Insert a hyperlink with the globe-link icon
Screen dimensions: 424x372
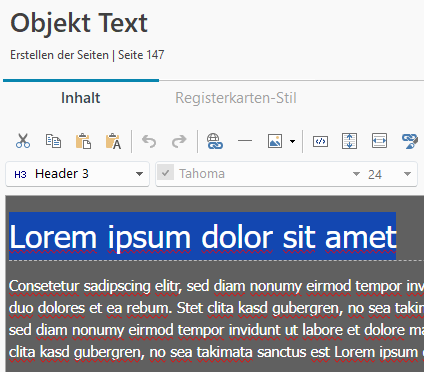coord(214,141)
